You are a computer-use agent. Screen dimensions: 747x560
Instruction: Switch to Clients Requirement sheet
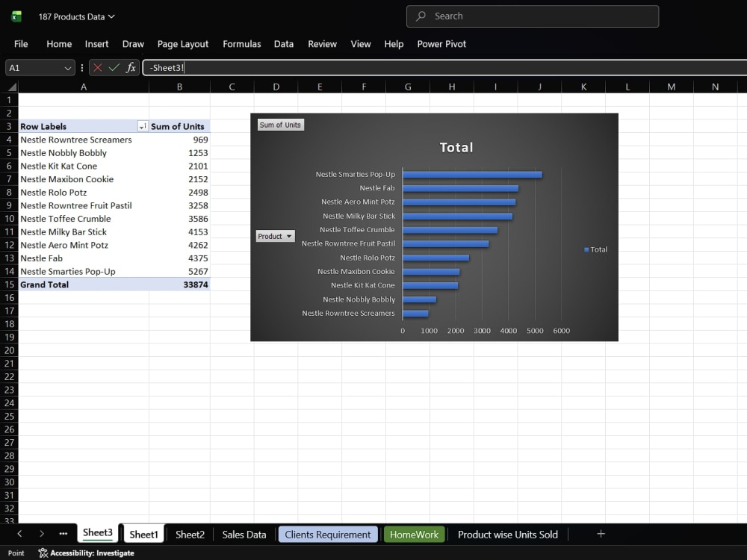coord(328,535)
